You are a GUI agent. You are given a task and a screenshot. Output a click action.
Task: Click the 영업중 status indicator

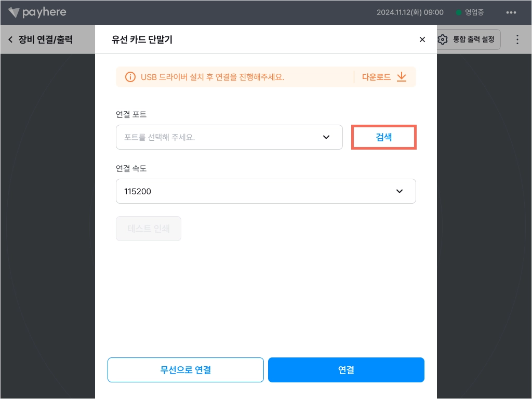coord(470,12)
